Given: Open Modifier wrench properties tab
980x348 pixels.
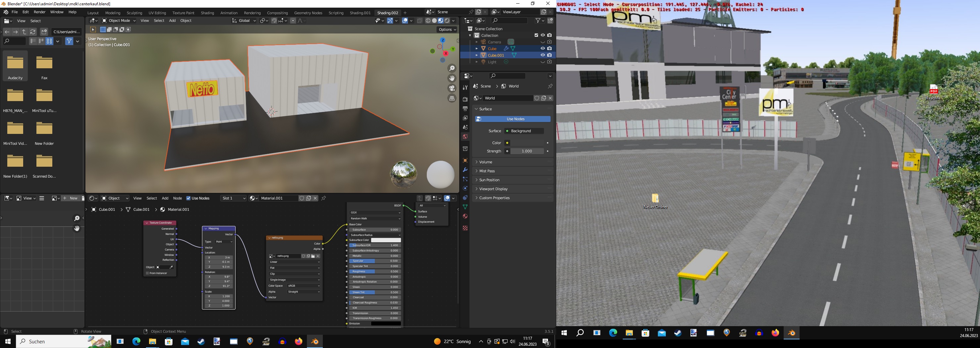Looking at the screenshot, I should tap(465, 170).
